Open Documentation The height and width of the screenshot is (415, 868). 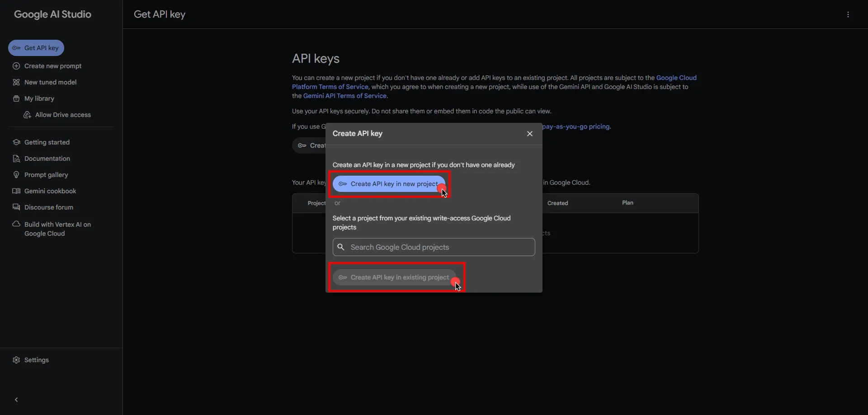(x=47, y=159)
